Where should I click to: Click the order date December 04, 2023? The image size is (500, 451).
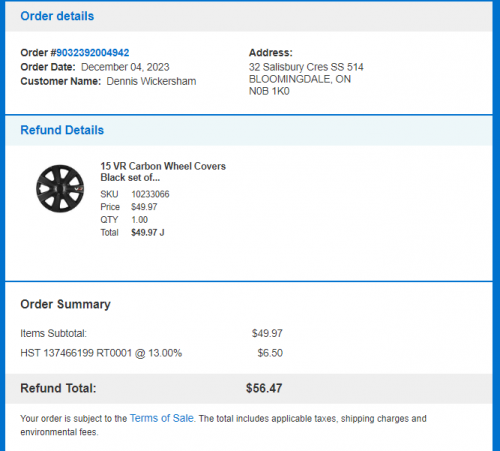click(x=125, y=67)
